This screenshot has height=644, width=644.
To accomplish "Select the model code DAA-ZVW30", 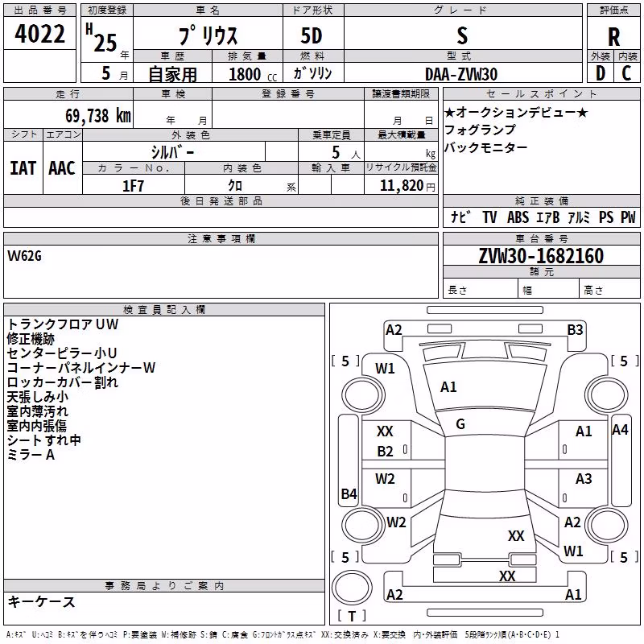I will click(x=461, y=74).
